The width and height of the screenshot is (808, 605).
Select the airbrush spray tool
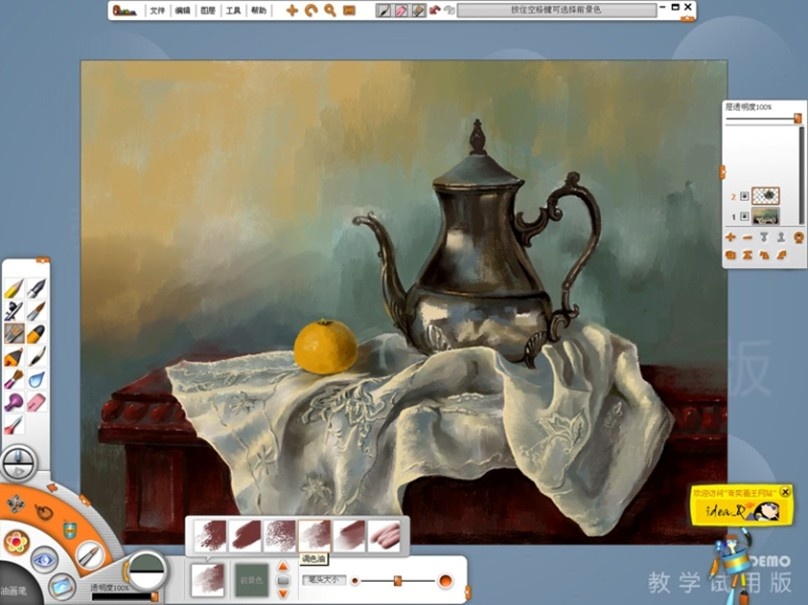point(13,311)
